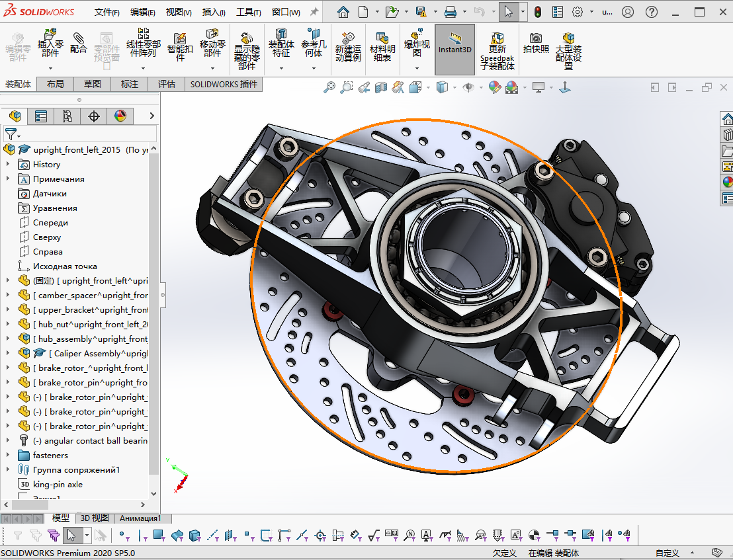Click the Home button in title toolbar

343,12
